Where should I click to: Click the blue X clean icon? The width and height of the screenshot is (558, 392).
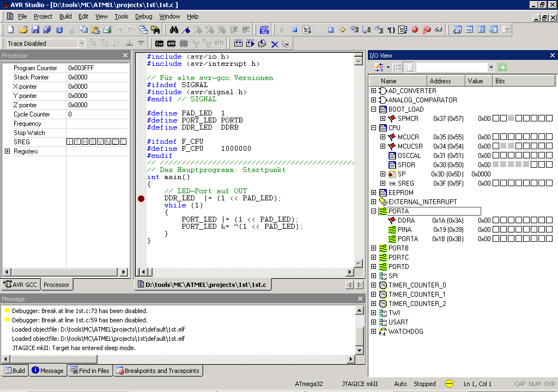[275, 44]
